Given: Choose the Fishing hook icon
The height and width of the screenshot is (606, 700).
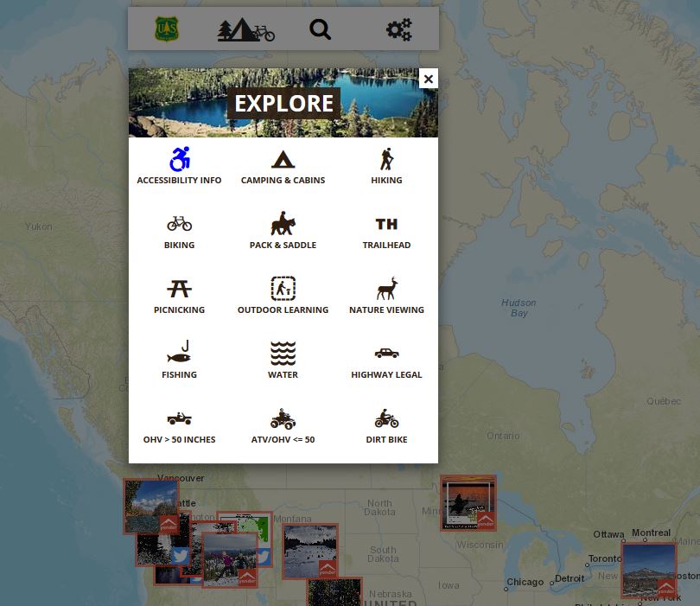Looking at the screenshot, I should pos(179,354).
